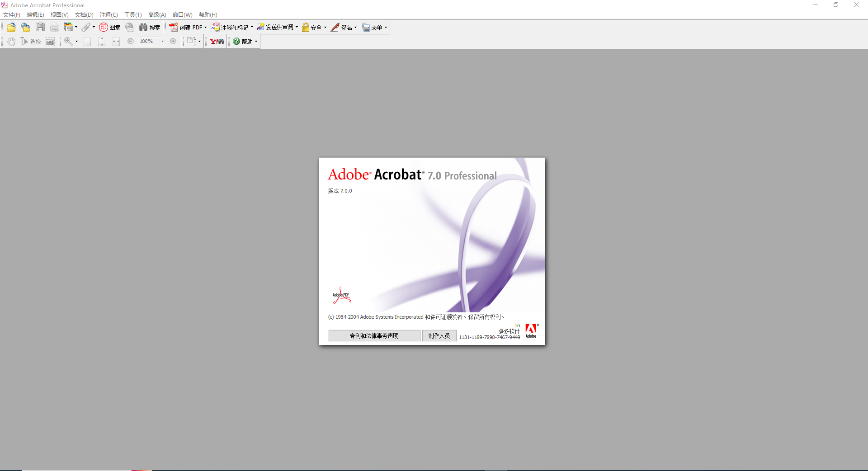Click the rotate pages toolbar icon

[192, 42]
